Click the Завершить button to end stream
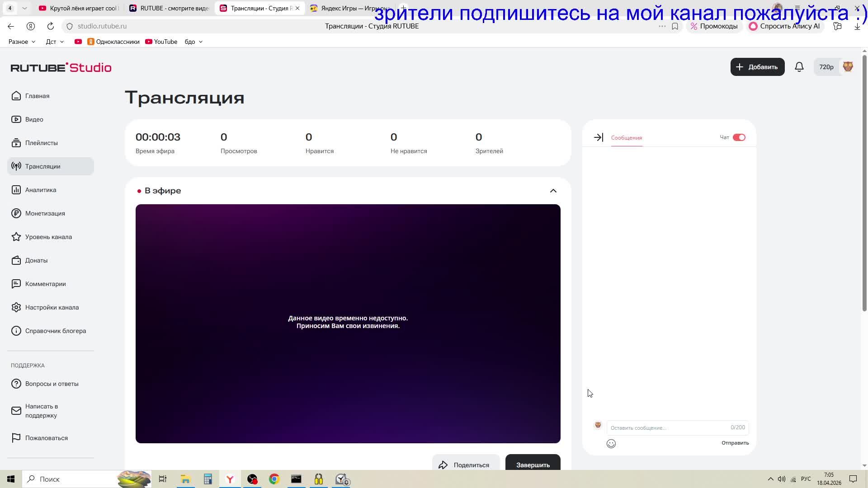 (532, 465)
